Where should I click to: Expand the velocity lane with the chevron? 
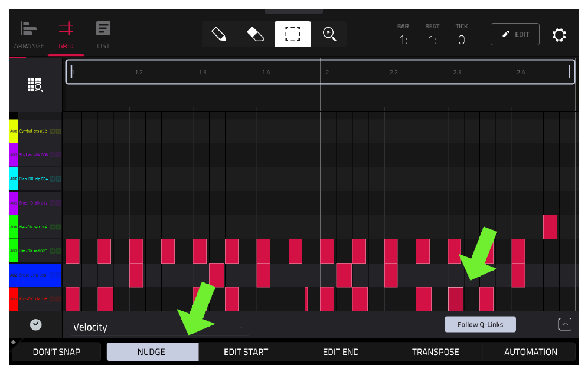click(x=565, y=324)
